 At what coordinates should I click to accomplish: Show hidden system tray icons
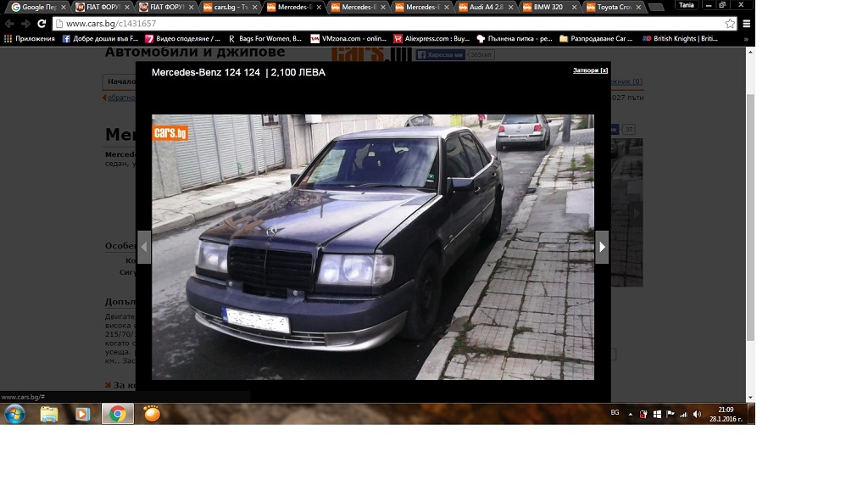[x=631, y=414]
